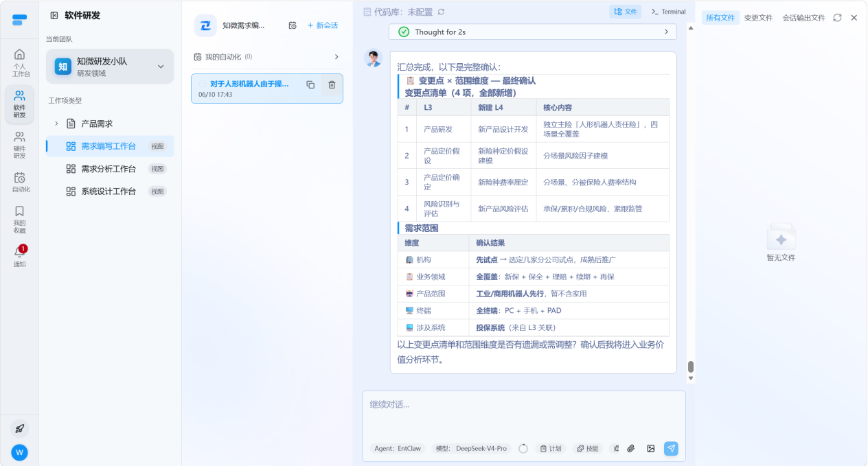Toggle the 计划 mode chip

(551, 448)
